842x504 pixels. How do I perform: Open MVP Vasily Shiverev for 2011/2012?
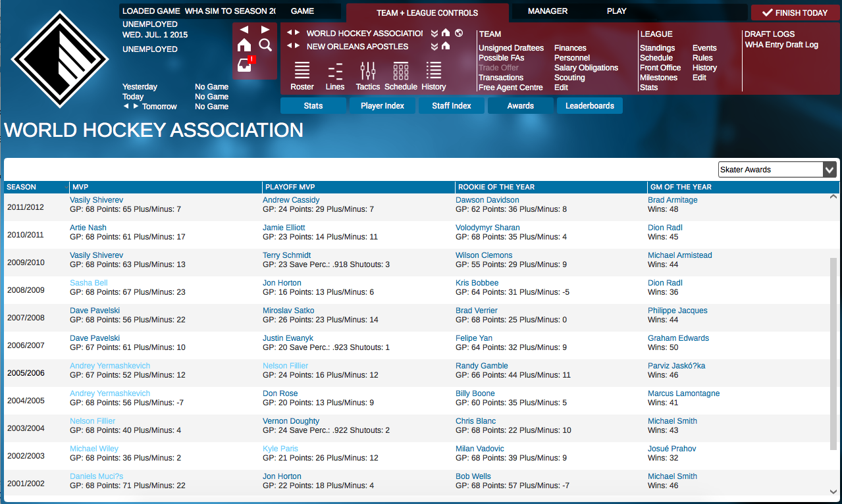click(96, 200)
